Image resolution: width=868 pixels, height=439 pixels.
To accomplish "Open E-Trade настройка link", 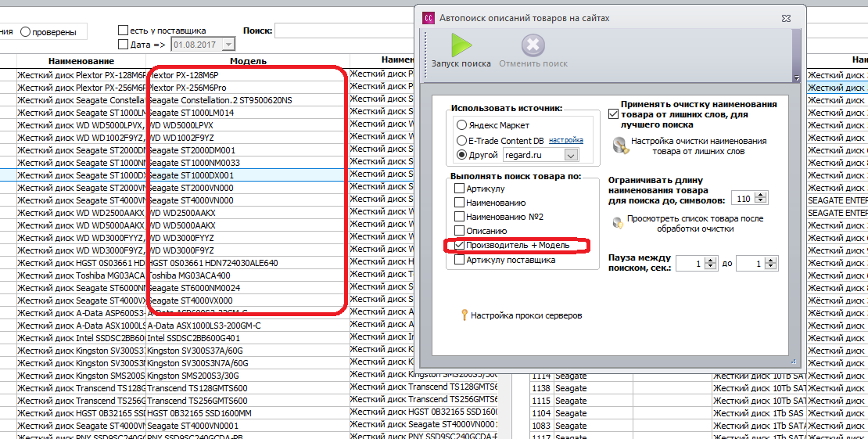I will tap(565, 140).
